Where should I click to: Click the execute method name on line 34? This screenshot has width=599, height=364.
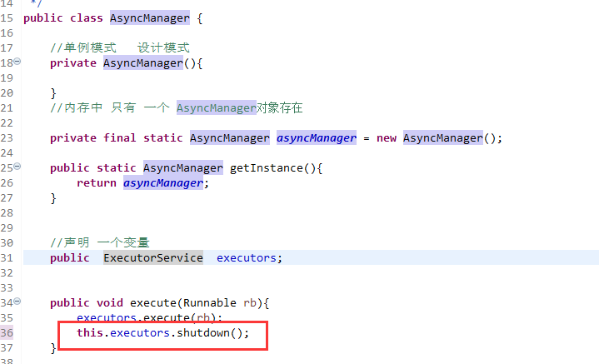(x=153, y=303)
